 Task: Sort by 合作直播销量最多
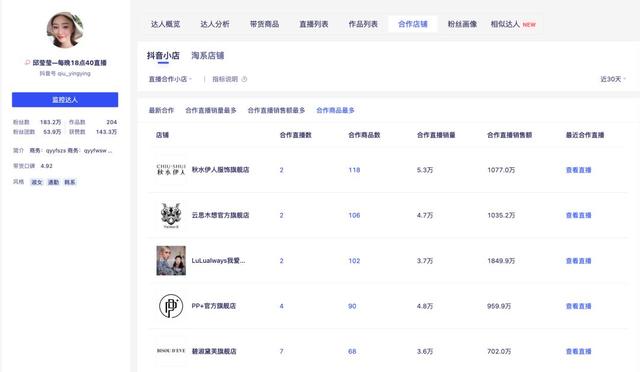[x=211, y=110]
